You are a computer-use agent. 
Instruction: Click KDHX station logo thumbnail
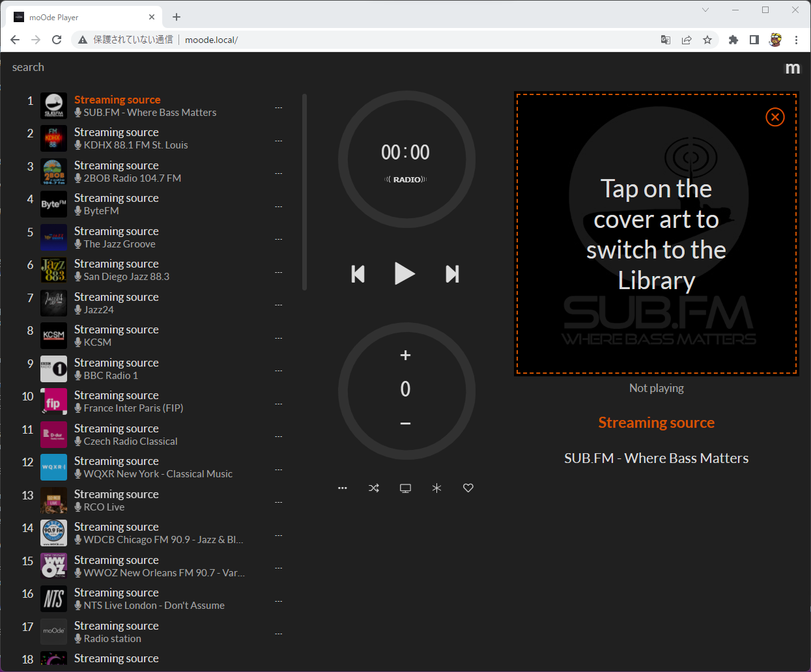click(53, 139)
